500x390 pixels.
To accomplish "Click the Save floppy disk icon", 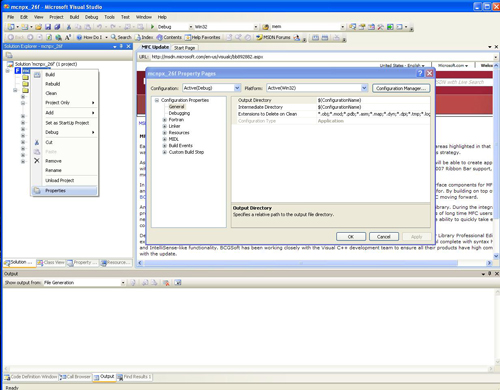I will [x=48, y=27].
